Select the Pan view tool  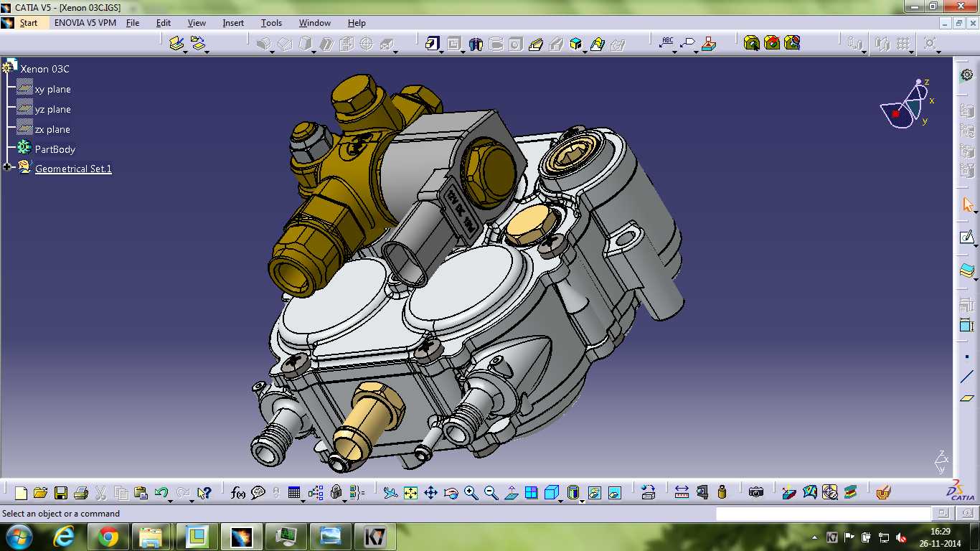click(x=430, y=493)
